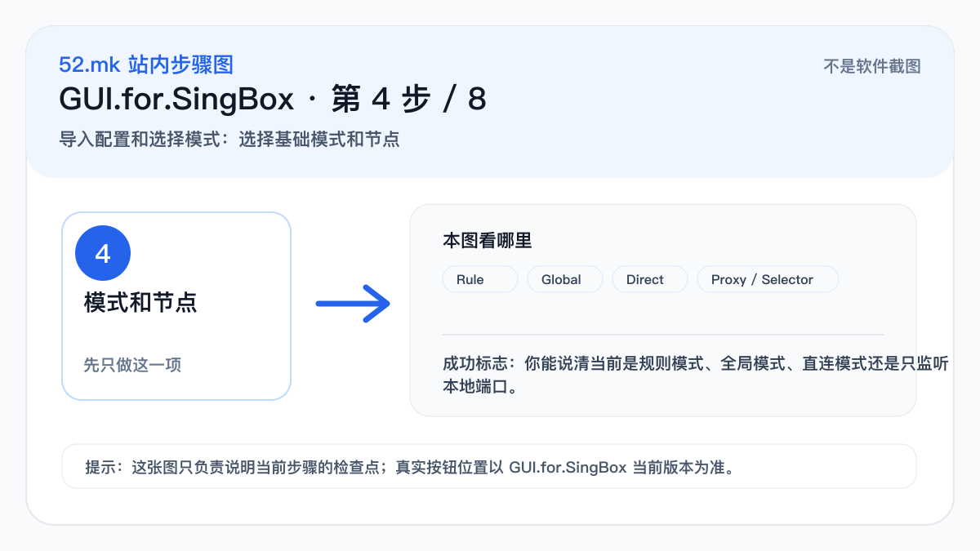Click the subtitle '导入配置和选择模式：选择基础模式和节点'
This screenshot has height=551, width=980.
229,139
